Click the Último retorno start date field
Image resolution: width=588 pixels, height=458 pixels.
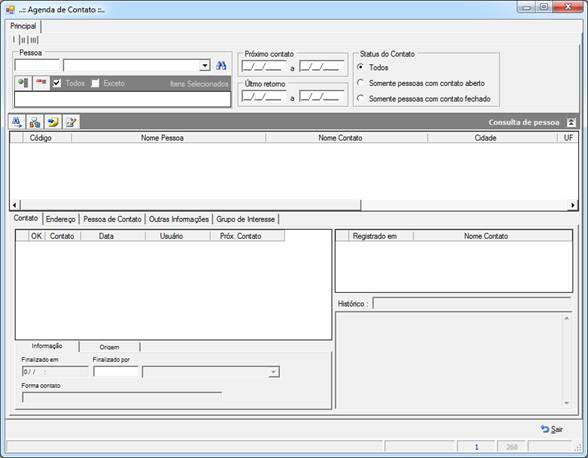point(264,97)
